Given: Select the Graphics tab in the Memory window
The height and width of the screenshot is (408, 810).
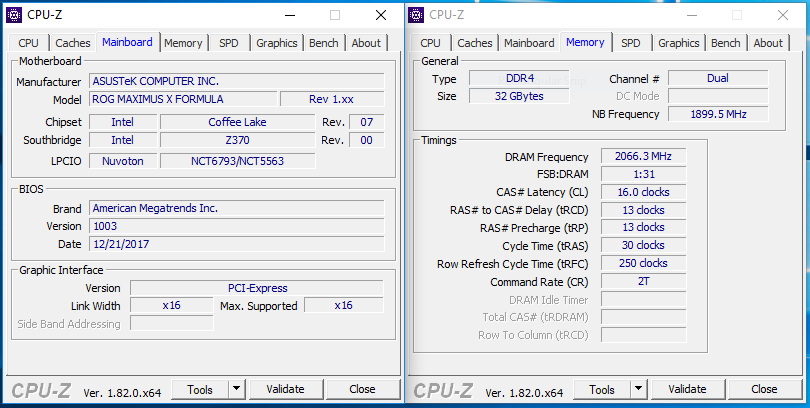Looking at the screenshot, I should tap(679, 43).
